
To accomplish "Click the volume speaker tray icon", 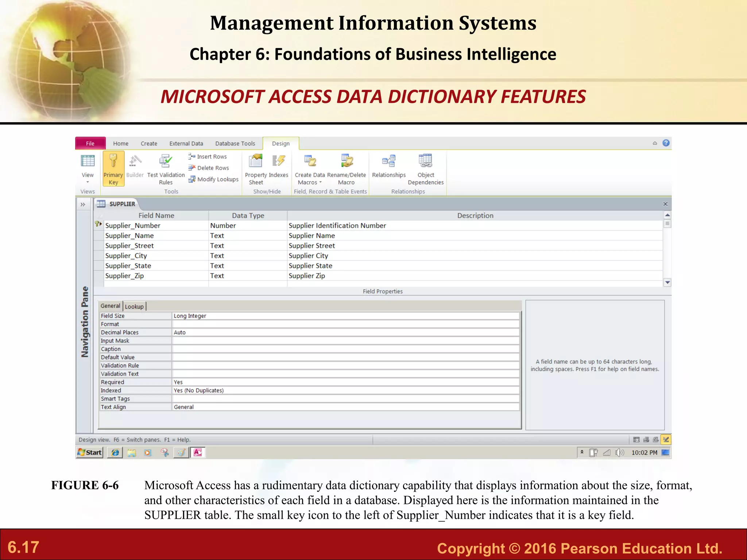I will coord(620,452).
